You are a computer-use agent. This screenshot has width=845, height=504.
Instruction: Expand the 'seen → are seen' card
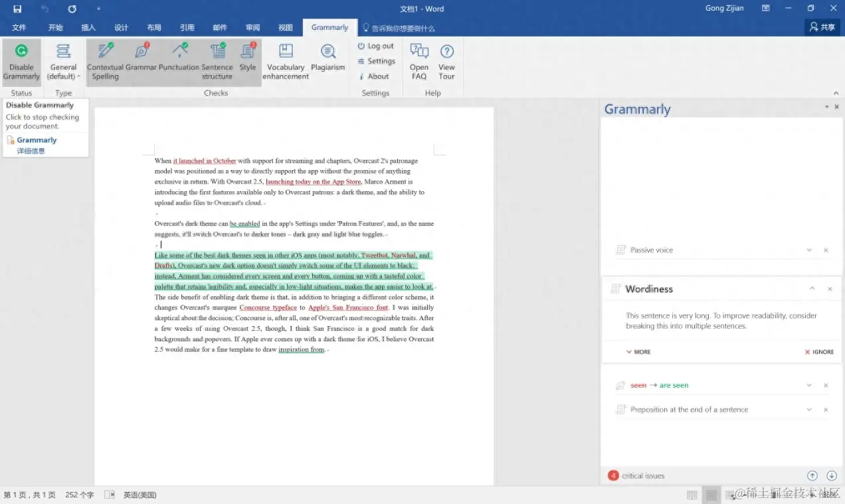(809, 385)
